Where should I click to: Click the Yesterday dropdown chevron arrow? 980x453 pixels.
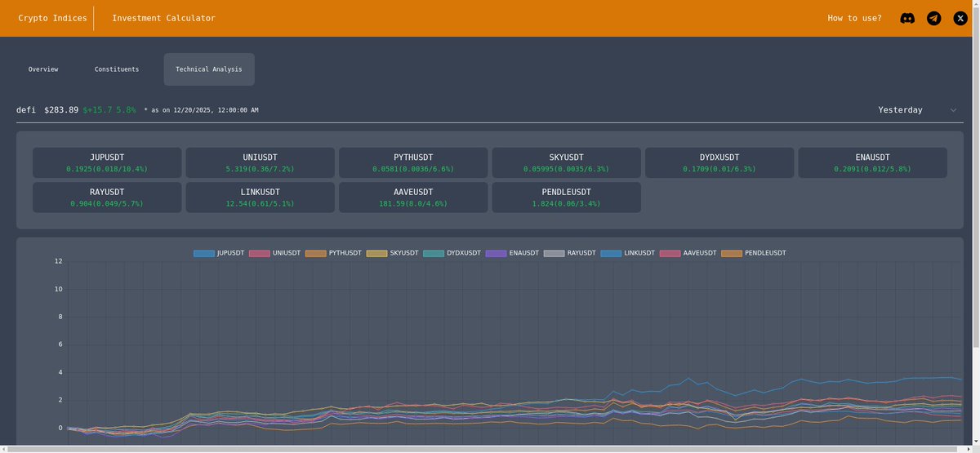click(x=953, y=110)
